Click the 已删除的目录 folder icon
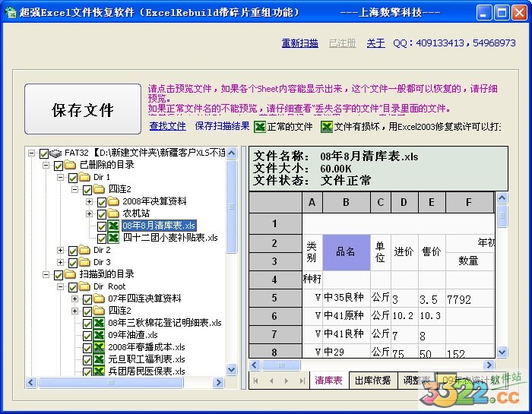532x414 pixels. pyautogui.click(x=70, y=165)
